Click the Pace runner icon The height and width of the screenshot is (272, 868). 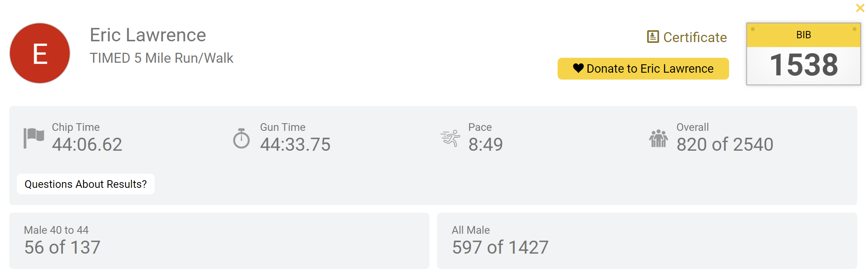450,138
